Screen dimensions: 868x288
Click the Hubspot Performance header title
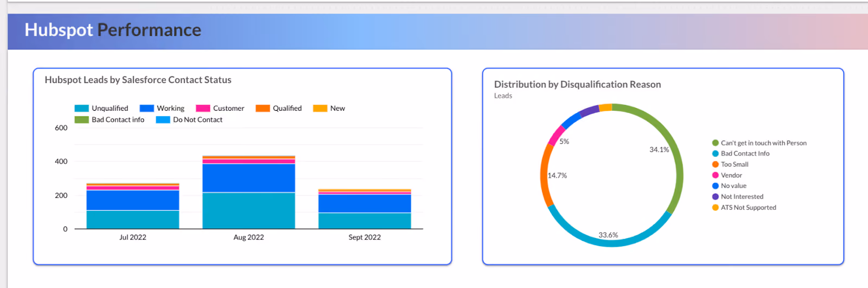pos(113,30)
